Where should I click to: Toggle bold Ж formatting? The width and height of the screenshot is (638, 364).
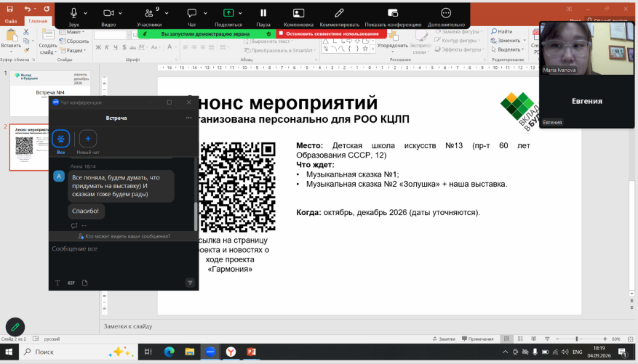click(98, 47)
